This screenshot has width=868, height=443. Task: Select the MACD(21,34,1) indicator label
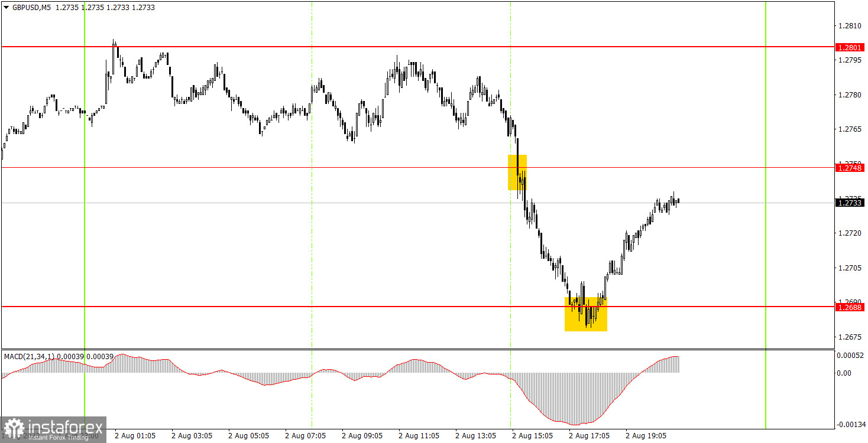click(30, 357)
